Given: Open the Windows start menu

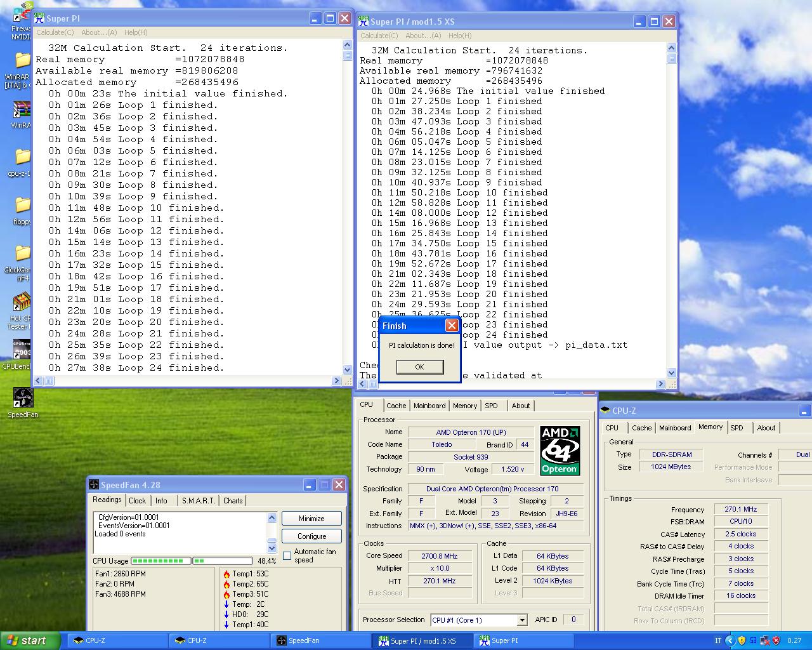Looking at the screenshot, I should point(30,640).
